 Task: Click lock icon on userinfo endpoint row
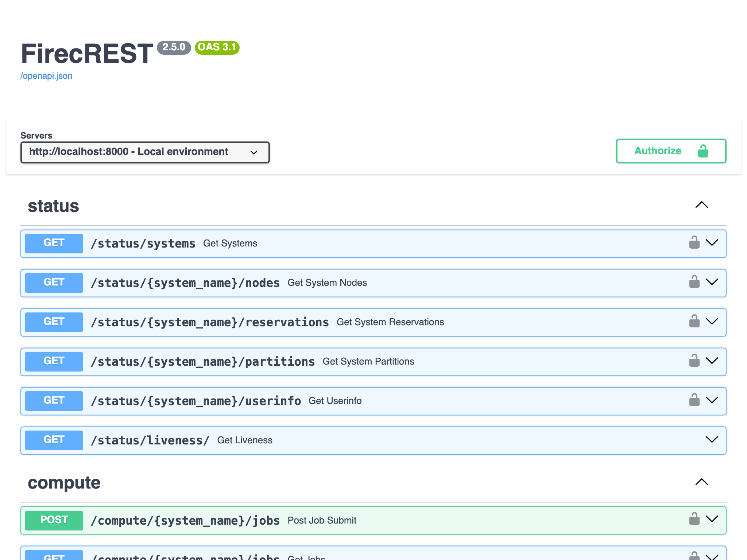694,400
